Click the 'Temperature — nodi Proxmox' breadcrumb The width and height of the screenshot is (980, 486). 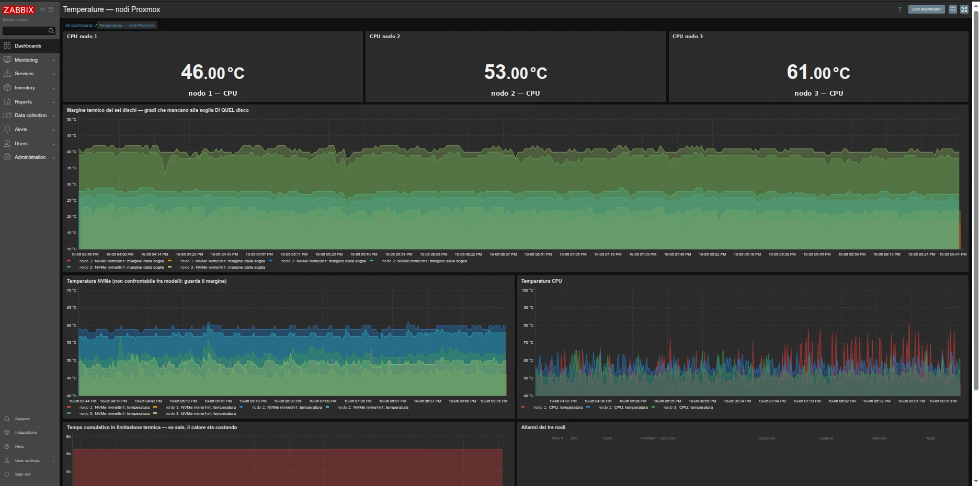pyautogui.click(x=127, y=25)
